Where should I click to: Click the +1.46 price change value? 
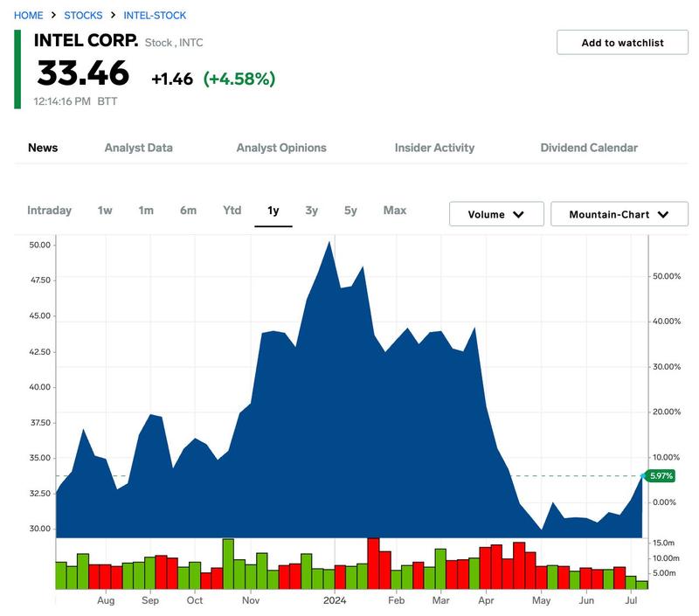point(172,79)
